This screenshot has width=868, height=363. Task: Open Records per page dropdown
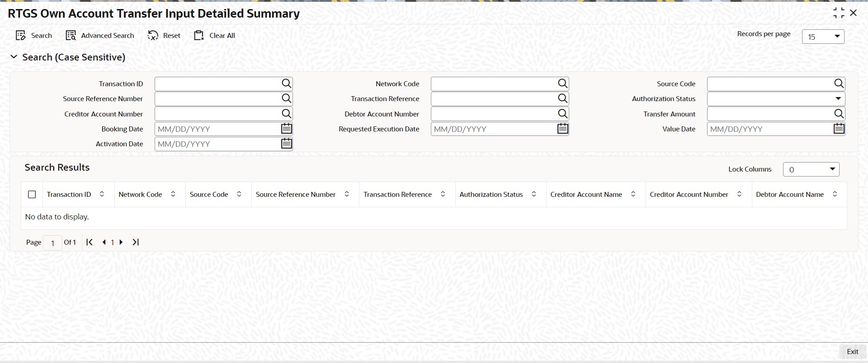pos(823,37)
